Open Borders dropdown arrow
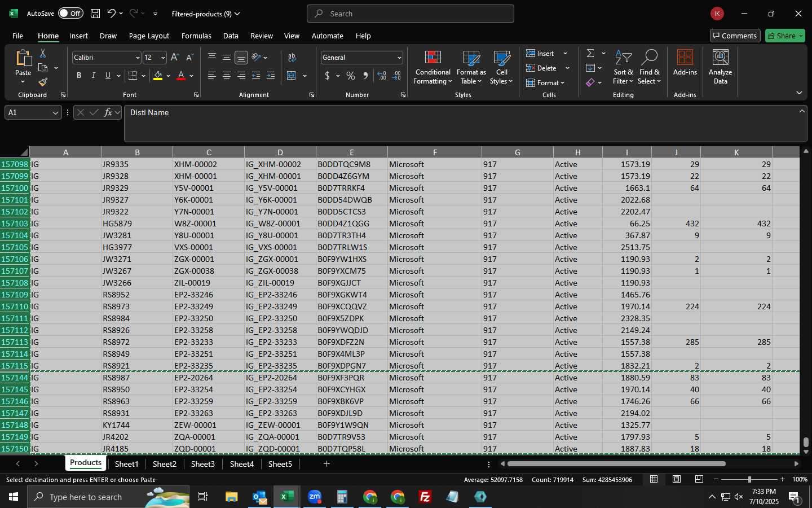The width and height of the screenshot is (812, 508). click(144, 76)
